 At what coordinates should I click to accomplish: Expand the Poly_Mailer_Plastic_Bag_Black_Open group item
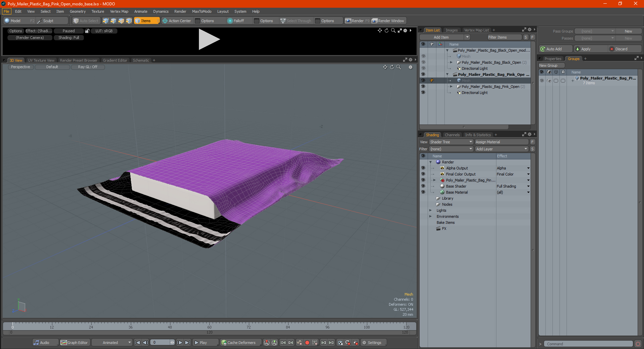[451, 62]
